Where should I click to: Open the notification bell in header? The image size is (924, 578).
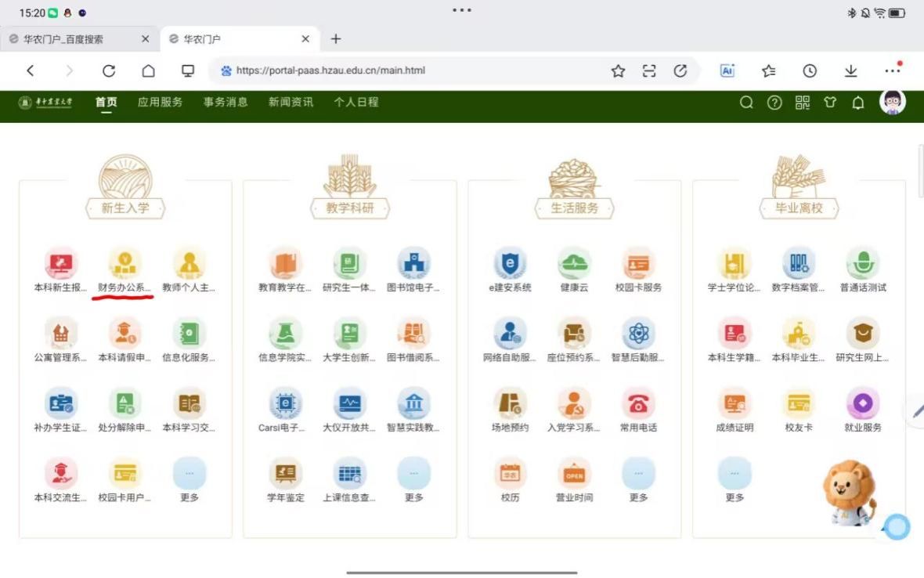(x=858, y=103)
